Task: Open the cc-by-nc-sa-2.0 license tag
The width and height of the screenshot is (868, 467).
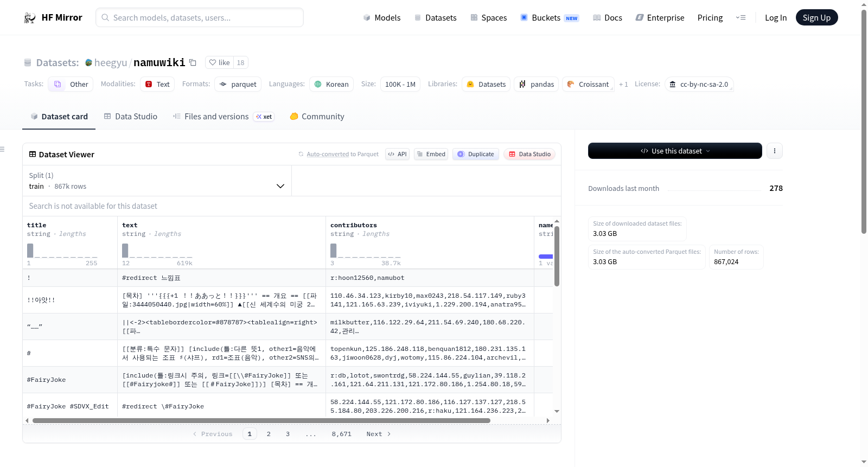Action: tap(699, 84)
